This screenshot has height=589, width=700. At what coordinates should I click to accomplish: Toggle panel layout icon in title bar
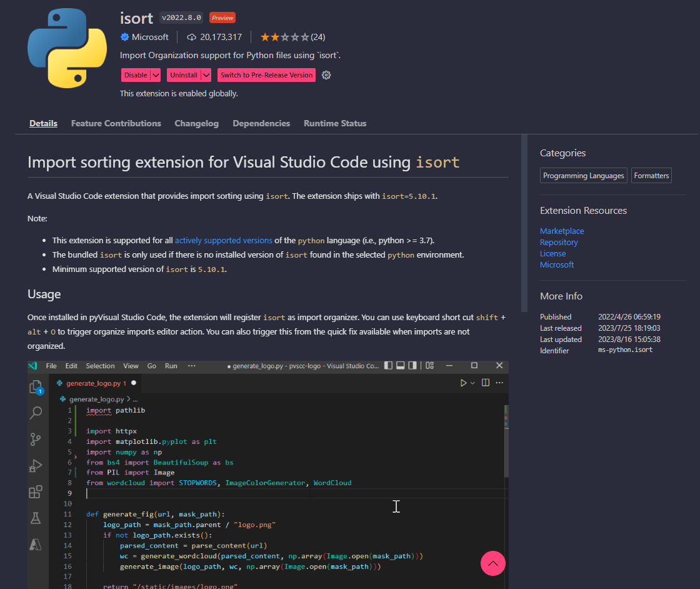(401, 365)
